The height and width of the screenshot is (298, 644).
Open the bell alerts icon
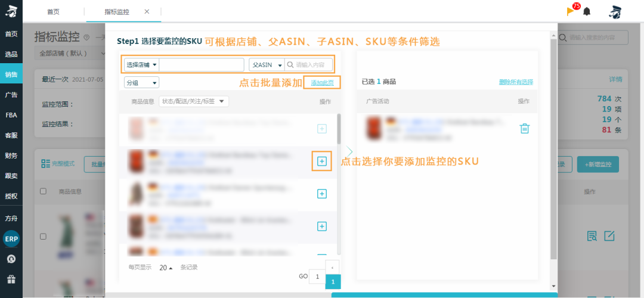pyautogui.click(x=587, y=11)
